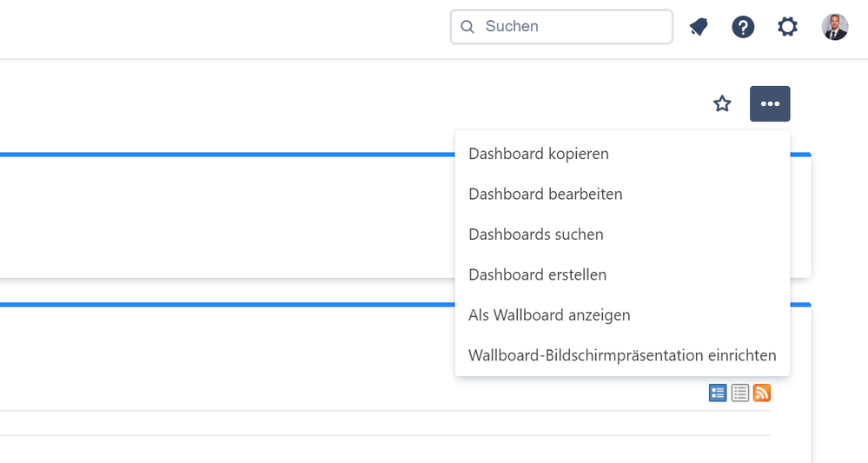Open the notifications bell
Viewport: 868px width, 463px height.
[x=699, y=27]
